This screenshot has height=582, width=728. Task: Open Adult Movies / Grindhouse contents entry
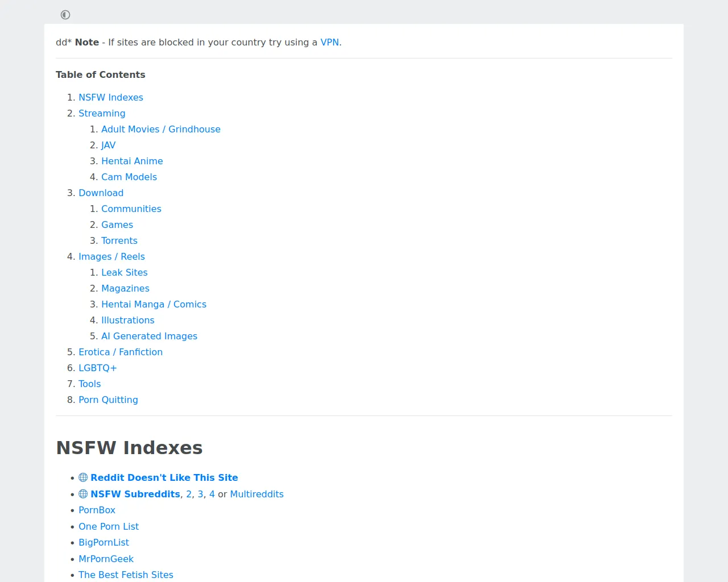click(x=160, y=129)
